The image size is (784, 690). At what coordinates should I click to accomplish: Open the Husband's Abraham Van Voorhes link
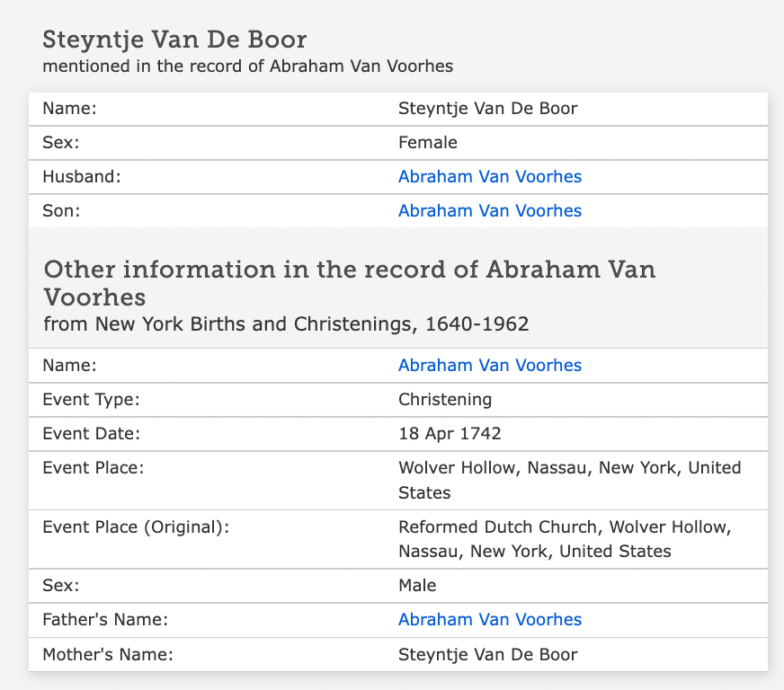[x=489, y=177]
